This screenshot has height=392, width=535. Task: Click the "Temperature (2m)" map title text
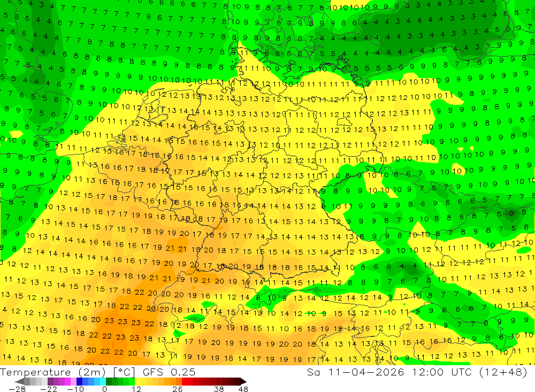53,372
